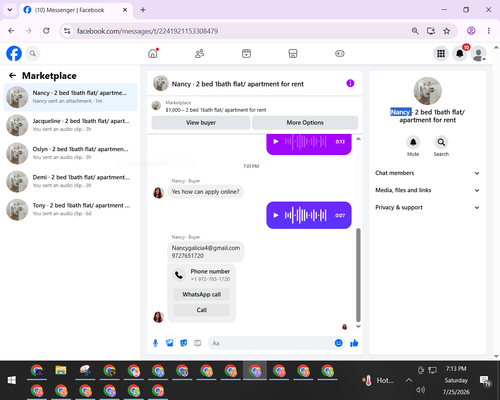500x400 pixels.
Task: View site information icon in address bar
Action: 67,31
